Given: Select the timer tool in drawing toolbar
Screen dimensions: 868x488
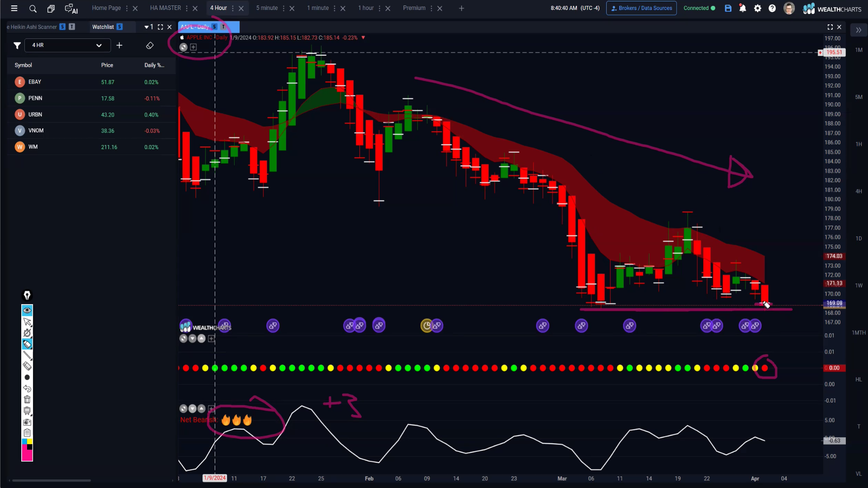Looking at the screenshot, I should [x=27, y=333].
